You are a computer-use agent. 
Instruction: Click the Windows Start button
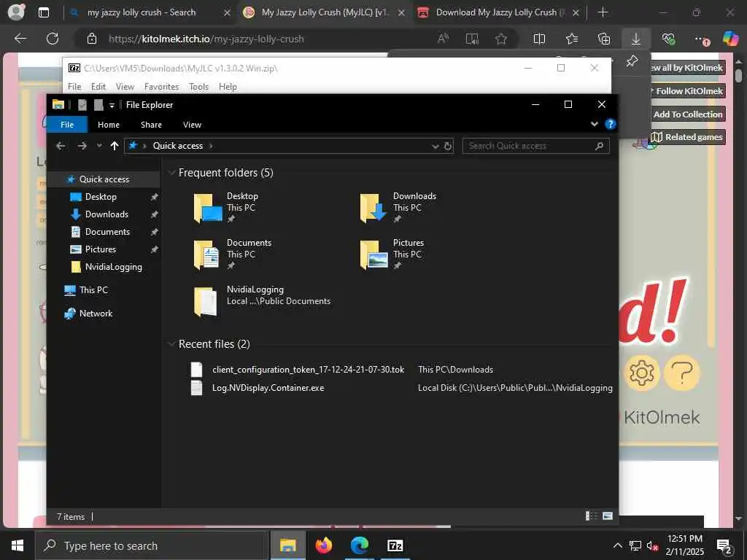tap(18, 545)
